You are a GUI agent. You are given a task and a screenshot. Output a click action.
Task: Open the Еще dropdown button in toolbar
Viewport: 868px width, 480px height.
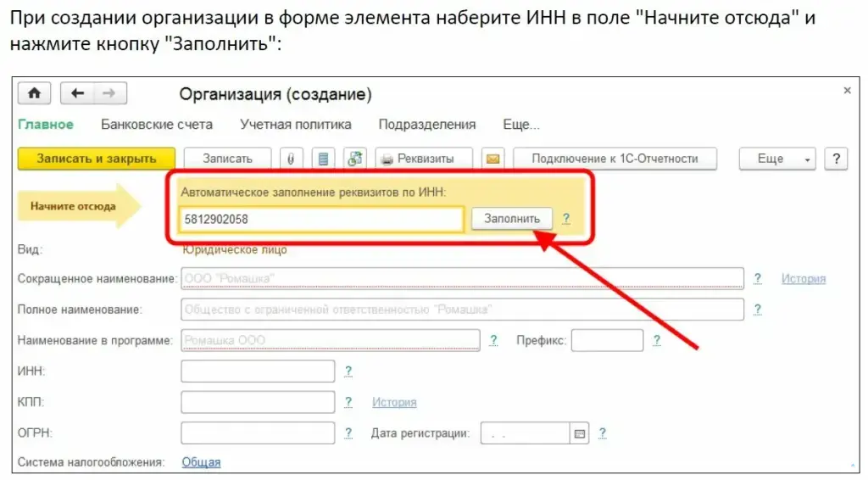[777, 159]
